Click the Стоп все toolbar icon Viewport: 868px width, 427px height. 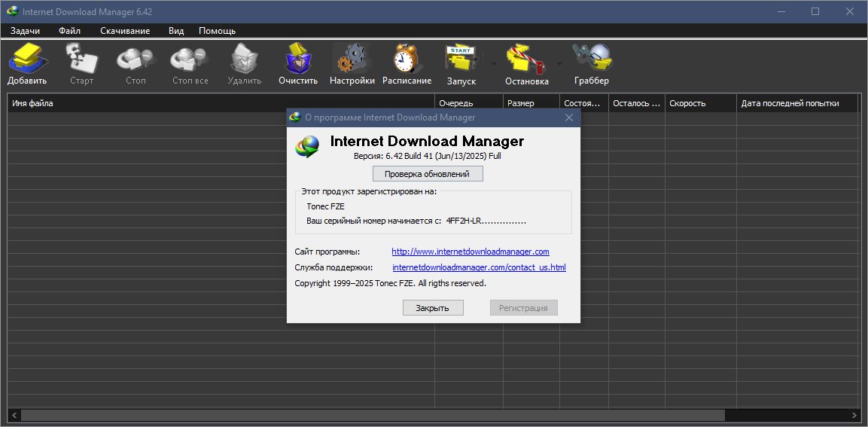[x=190, y=58]
